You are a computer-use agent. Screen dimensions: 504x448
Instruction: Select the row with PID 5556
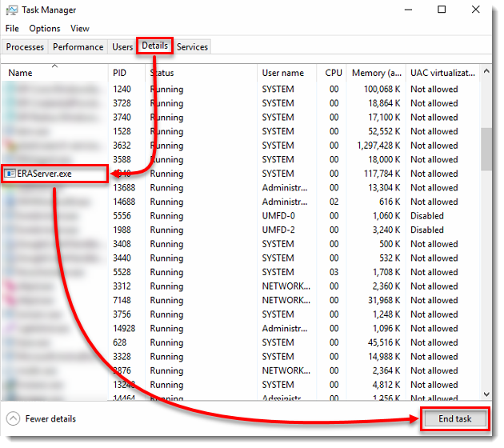click(239, 216)
